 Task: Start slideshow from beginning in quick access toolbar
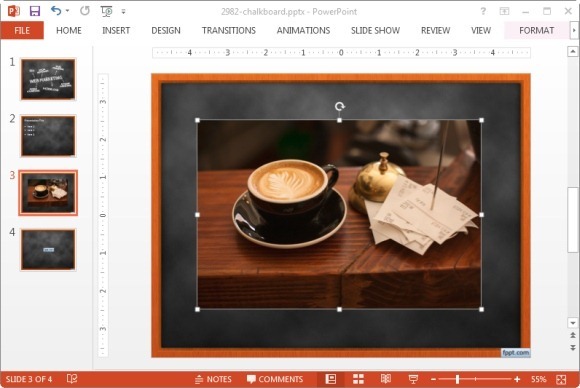pyautogui.click(x=107, y=11)
